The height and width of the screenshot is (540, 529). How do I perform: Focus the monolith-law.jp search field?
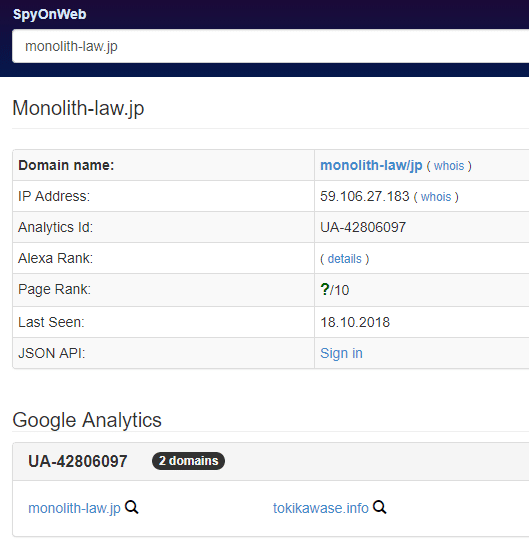pyautogui.click(x=270, y=46)
